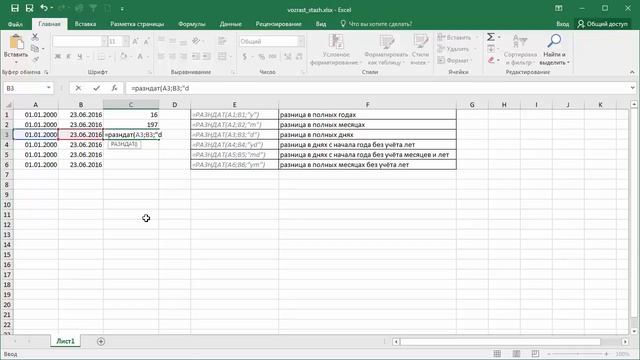The width and height of the screenshot is (640, 360).
Task: Click the Формат cells button
Action: point(454,60)
